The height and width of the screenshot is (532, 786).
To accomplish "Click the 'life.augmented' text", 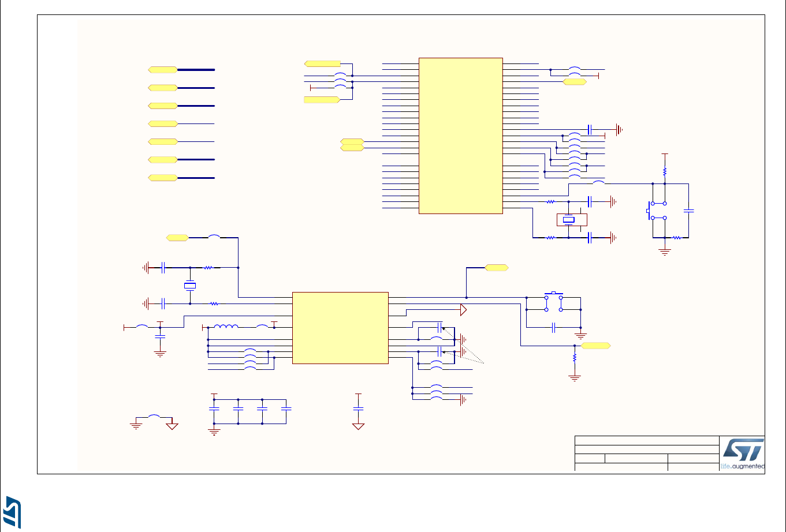I will coord(742,466).
